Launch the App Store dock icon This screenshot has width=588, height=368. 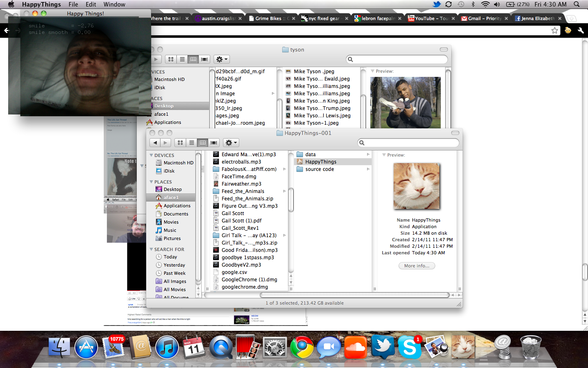[86, 348]
